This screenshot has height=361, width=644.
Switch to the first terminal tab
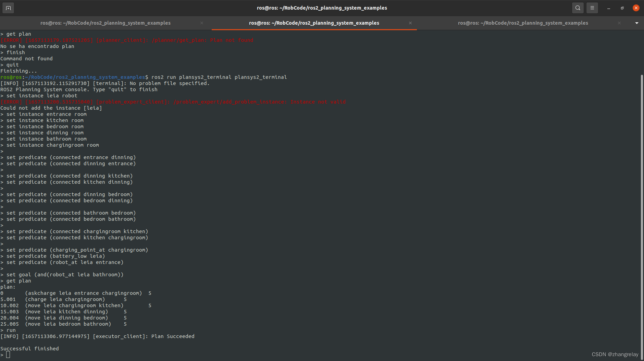[x=105, y=23]
